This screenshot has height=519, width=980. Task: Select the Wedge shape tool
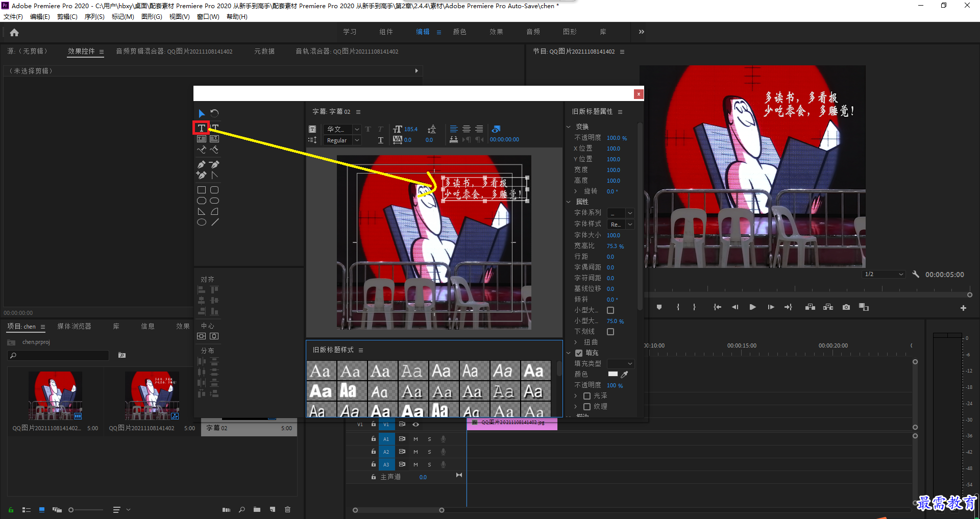point(202,211)
